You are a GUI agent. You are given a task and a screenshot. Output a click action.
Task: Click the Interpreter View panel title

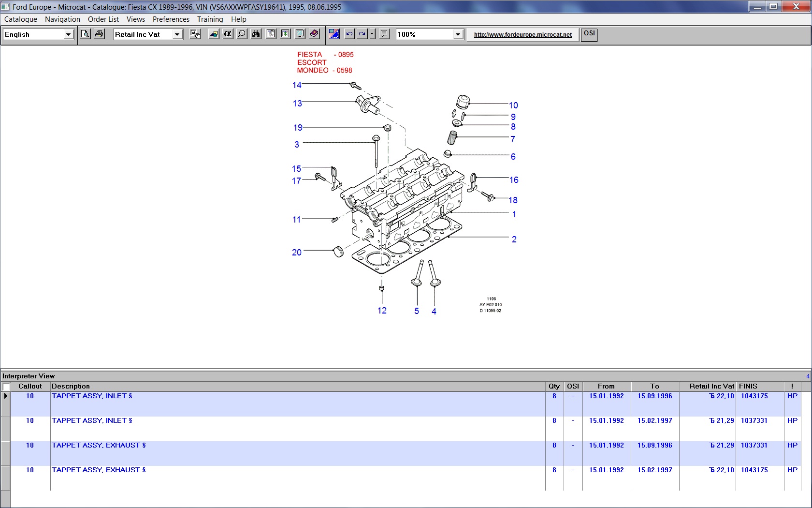(29, 376)
